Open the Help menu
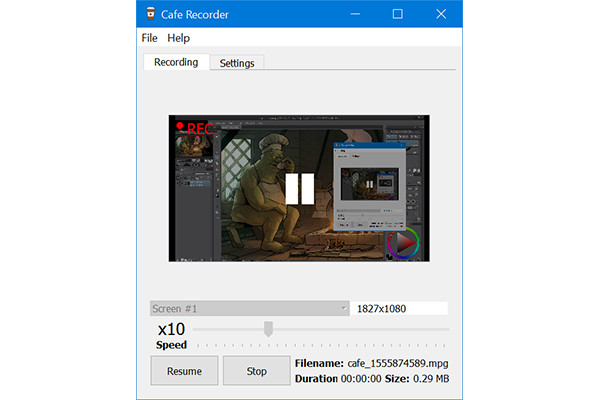Screen dimensions: 600x400 [178, 38]
